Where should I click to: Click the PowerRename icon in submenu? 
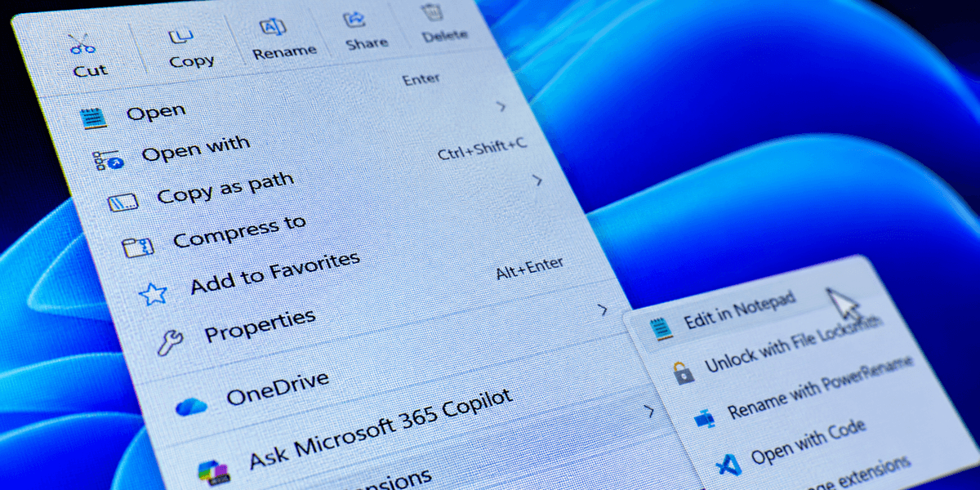(704, 418)
